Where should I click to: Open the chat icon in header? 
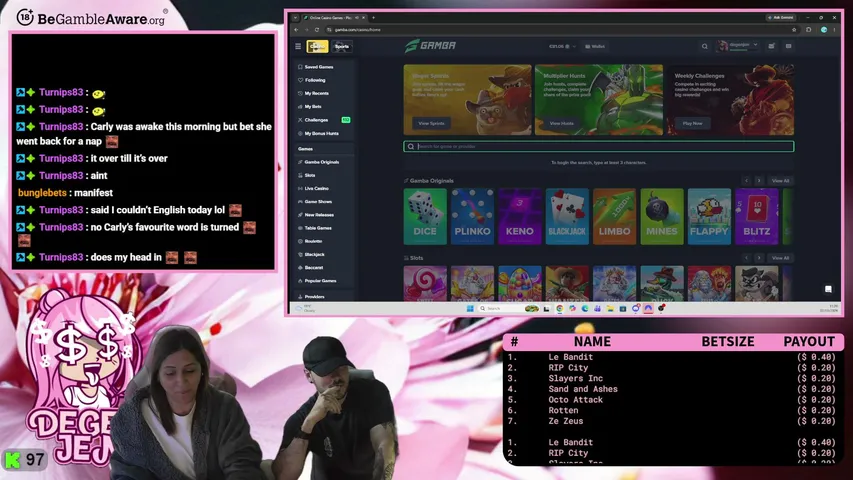788,46
